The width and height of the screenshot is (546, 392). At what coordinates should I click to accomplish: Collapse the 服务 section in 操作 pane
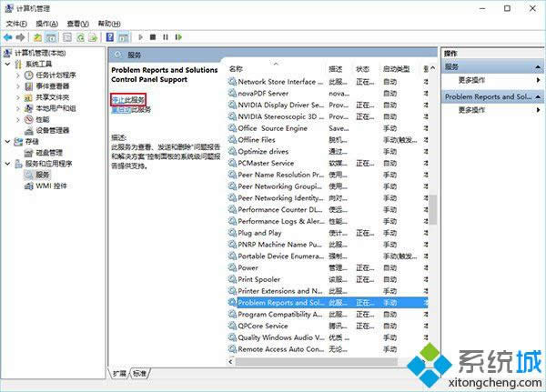538,66
